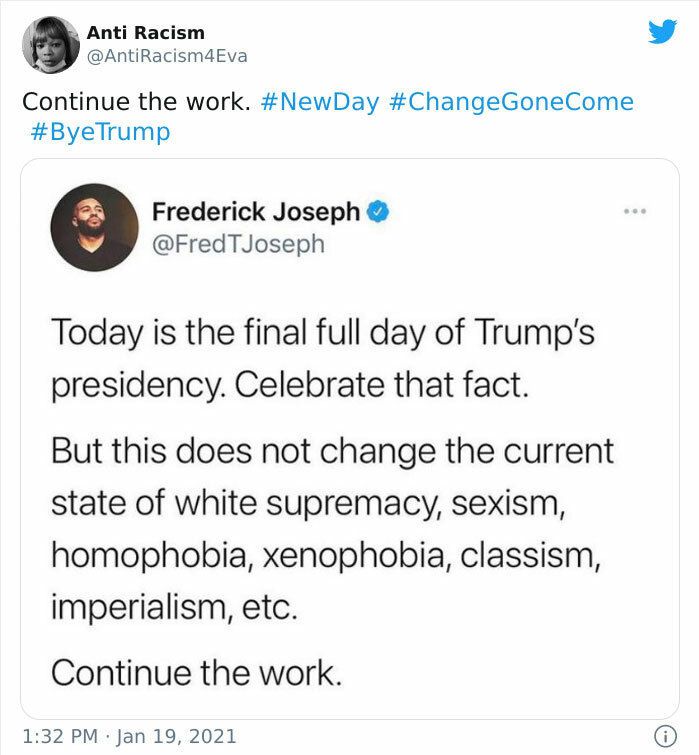Click the "Continue the work." tweet text

point(136,102)
